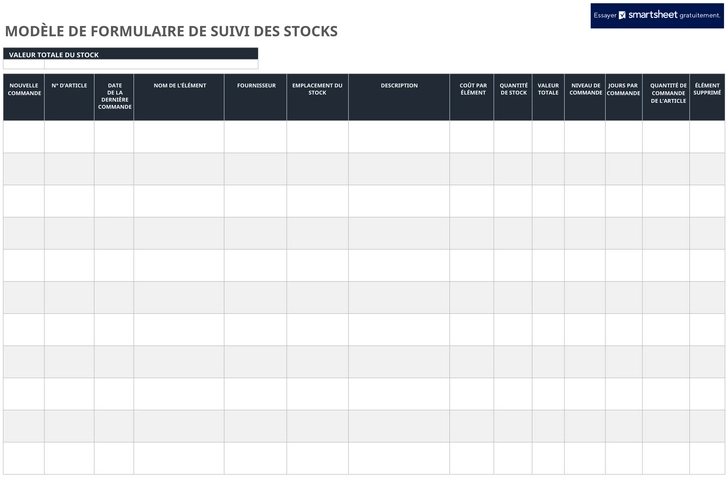Select the 'Quantité de stock' column header
727x478 pixels.
point(513,97)
